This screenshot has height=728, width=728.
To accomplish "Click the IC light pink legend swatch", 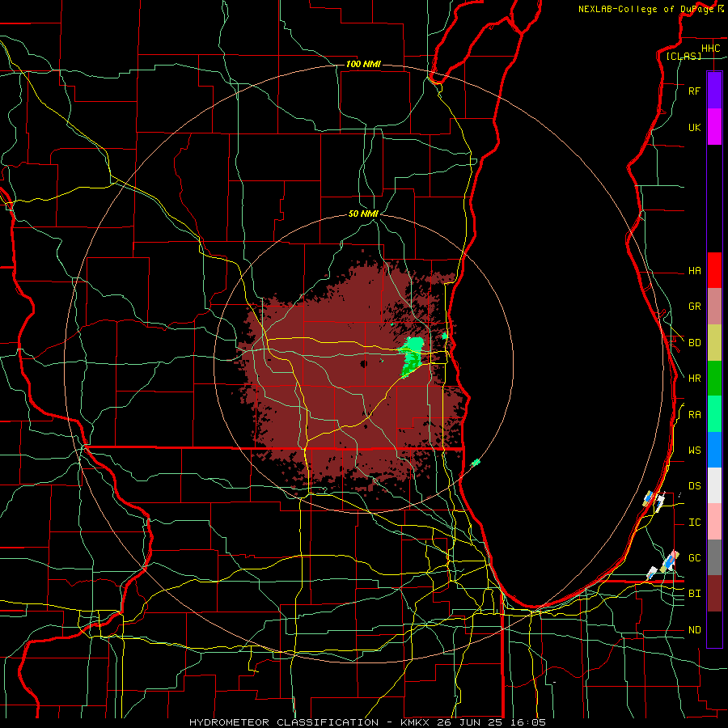I will point(714,522).
